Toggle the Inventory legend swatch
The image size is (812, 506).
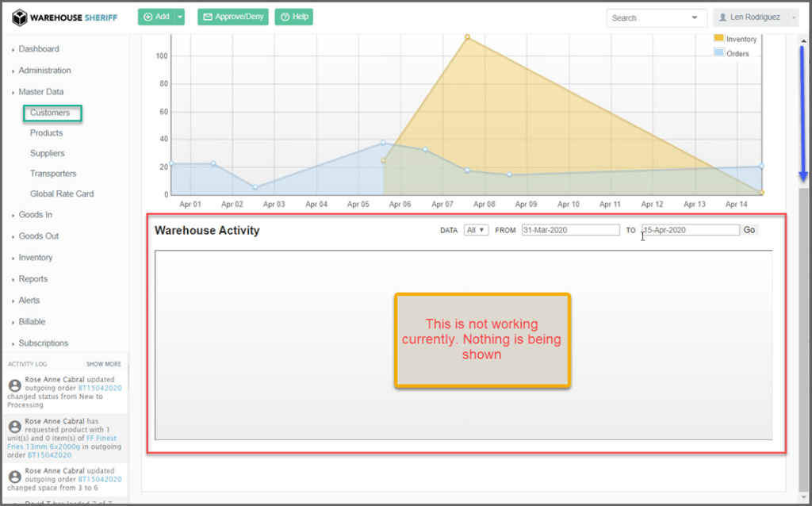pos(719,38)
